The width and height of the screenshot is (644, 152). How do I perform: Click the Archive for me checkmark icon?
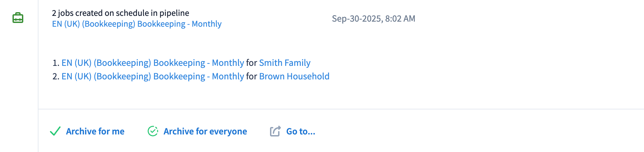(x=55, y=131)
